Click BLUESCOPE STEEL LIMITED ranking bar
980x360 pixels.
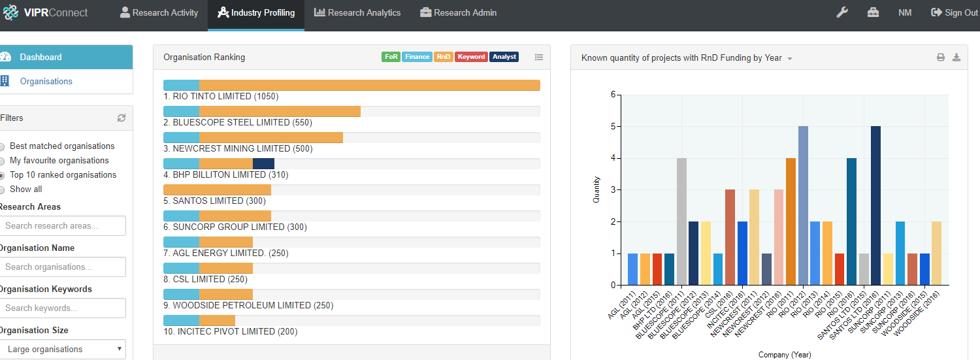coord(351,111)
